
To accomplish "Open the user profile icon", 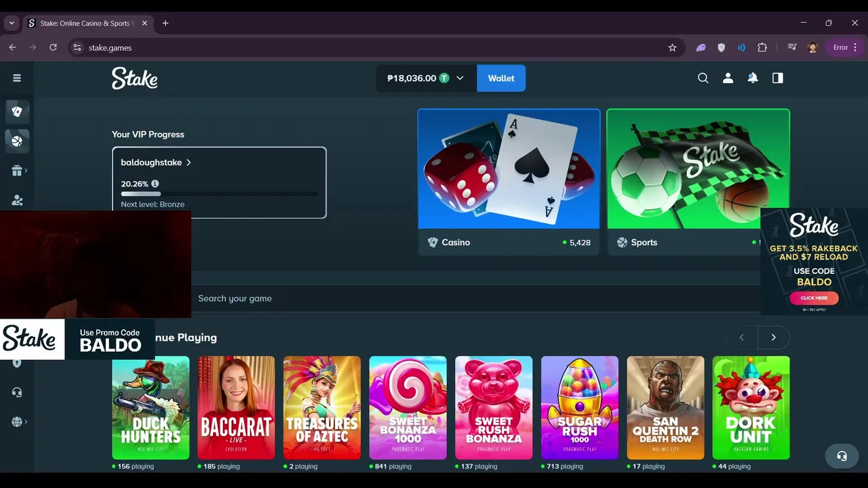I will click(x=728, y=78).
